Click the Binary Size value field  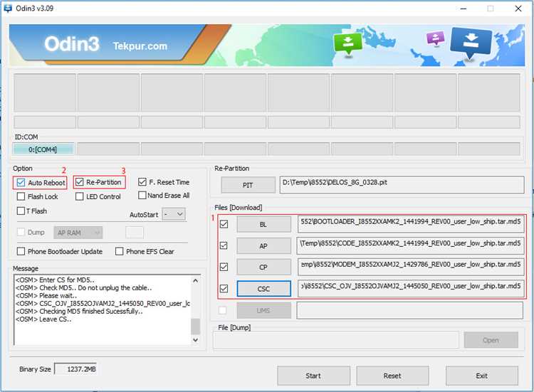click(x=75, y=369)
